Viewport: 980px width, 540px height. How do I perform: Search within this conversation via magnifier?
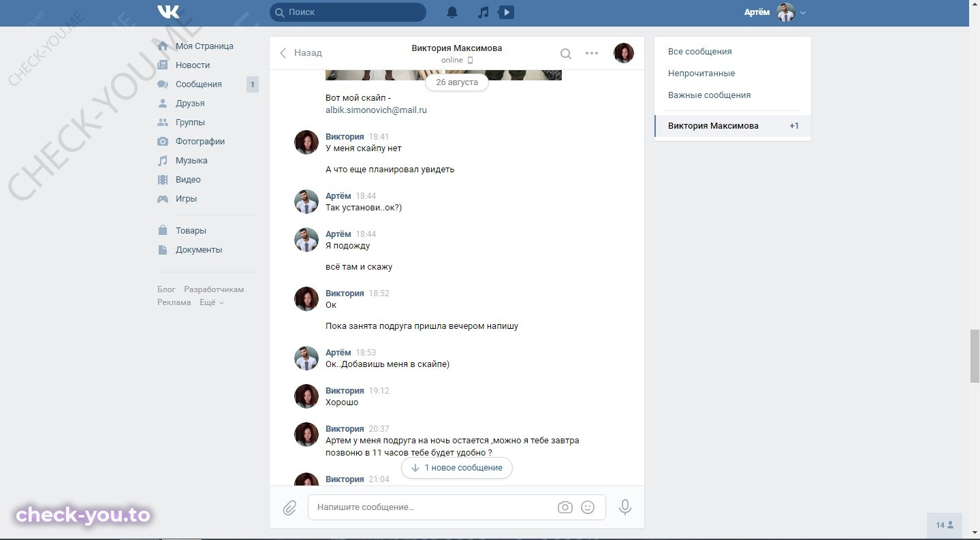click(565, 53)
